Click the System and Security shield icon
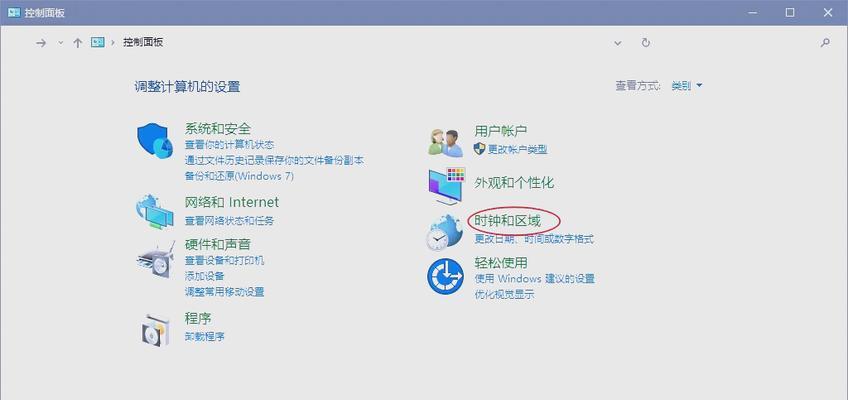Viewport: 848px width, 400px height. 155,139
